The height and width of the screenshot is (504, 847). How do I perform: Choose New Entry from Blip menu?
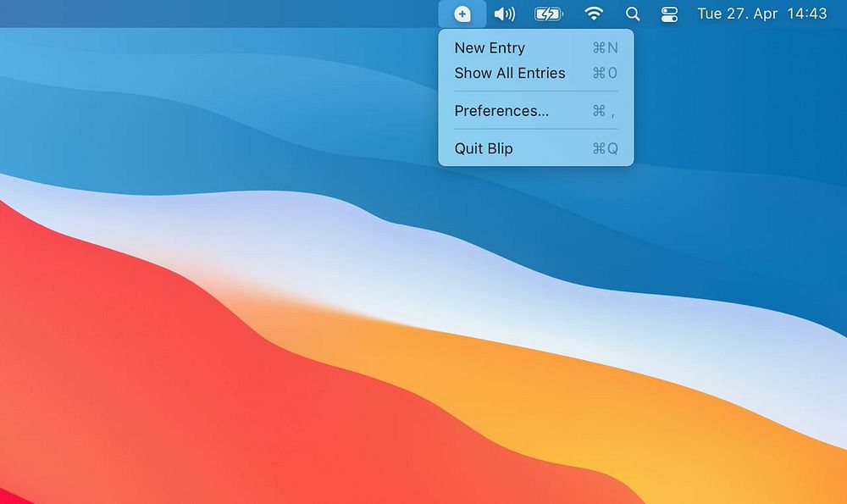tap(536, 48)
